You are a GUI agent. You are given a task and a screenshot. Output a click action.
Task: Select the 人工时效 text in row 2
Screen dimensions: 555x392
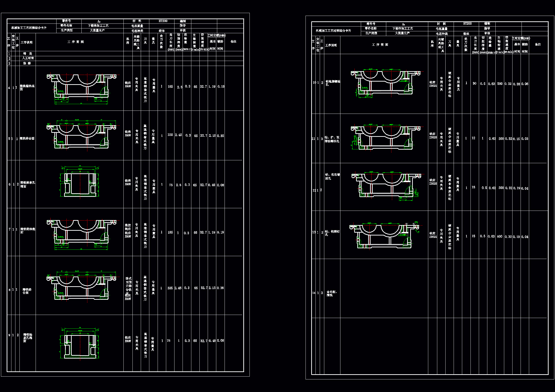point(28,58)
